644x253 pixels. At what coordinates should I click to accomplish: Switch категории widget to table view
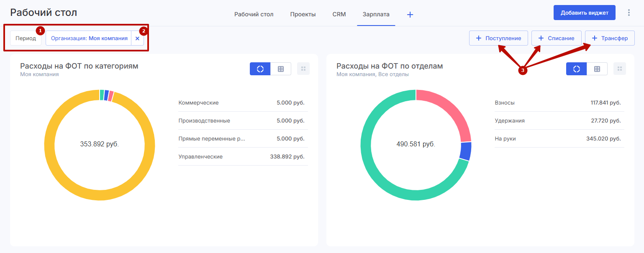point(281,69)
